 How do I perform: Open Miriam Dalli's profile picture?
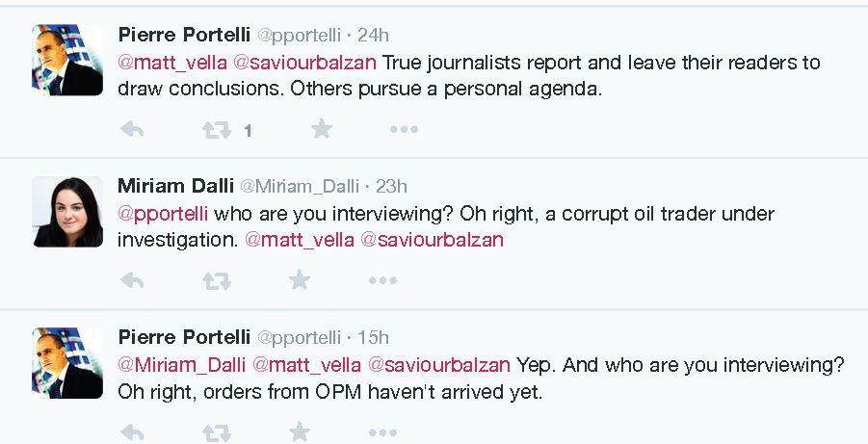coord(67,212)
